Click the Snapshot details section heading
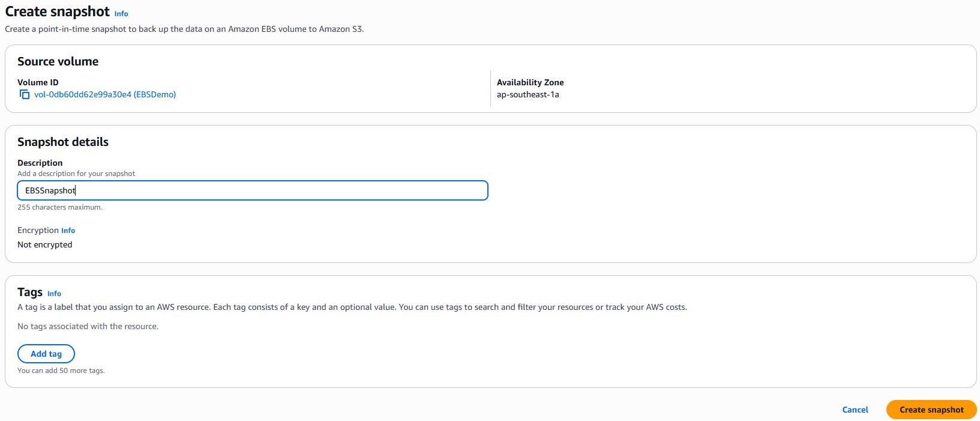 click(63, 142)
